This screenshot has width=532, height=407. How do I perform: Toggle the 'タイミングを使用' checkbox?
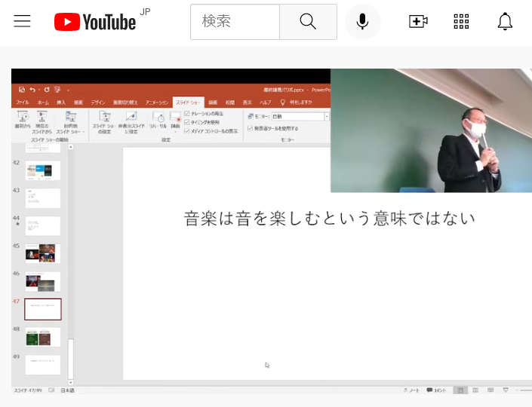tap(187, 121)
